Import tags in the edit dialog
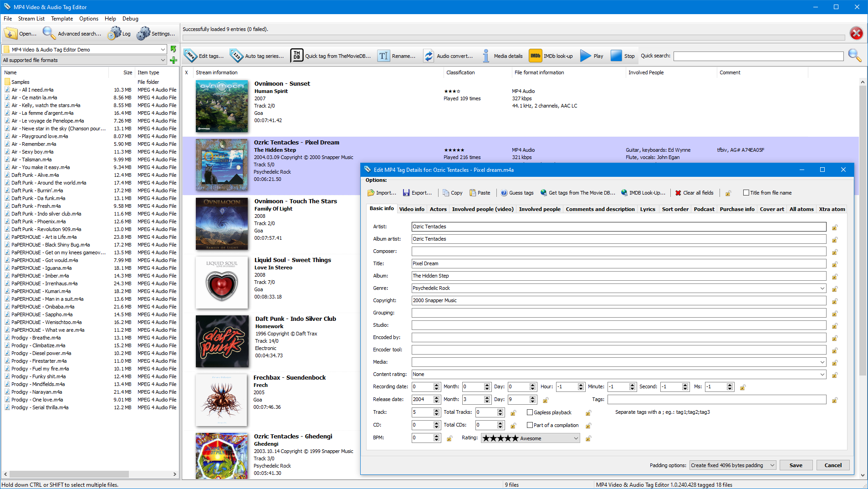868x489 pixels. pyautogui.click(x=382, y=193)
